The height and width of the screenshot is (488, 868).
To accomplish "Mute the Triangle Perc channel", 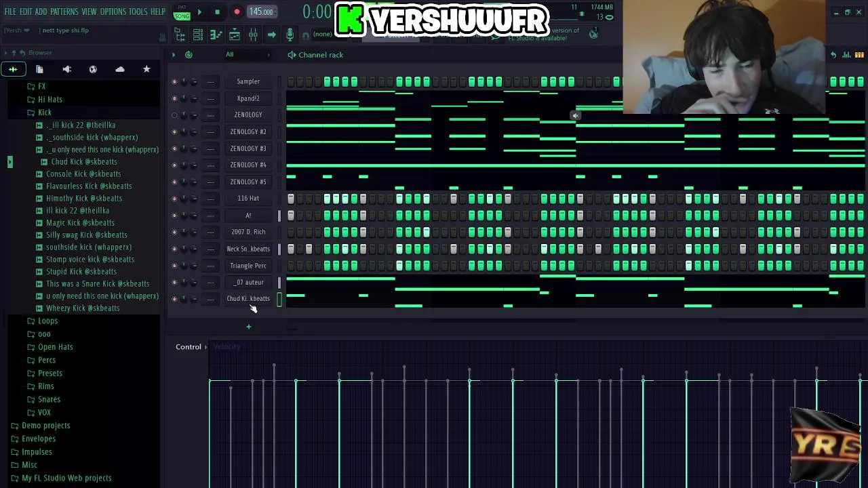I will click(x=174, y=266).
